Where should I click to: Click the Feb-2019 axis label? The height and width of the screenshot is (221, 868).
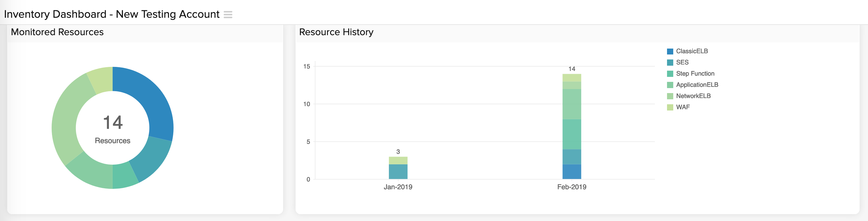(x=572, y=187)
